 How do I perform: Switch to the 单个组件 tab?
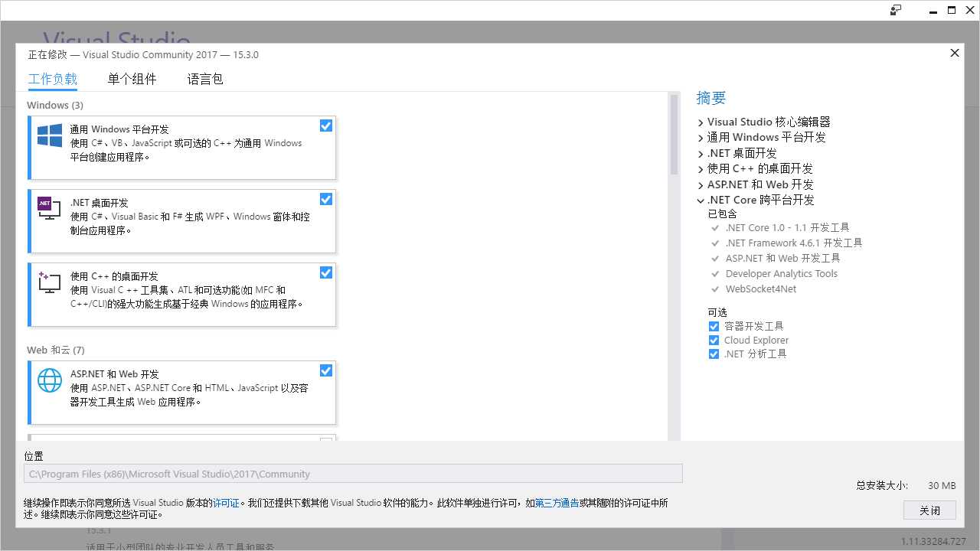pos(132,79)
